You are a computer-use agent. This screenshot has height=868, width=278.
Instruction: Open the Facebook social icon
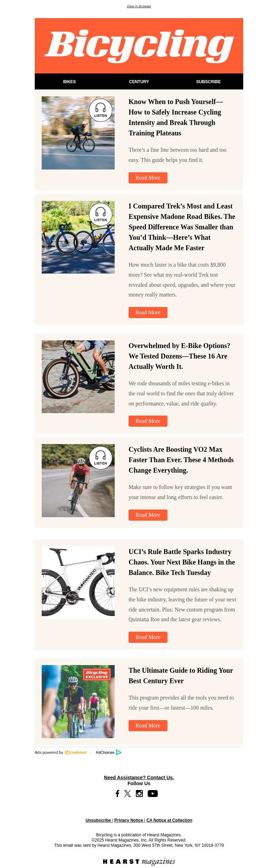[117, 793]
